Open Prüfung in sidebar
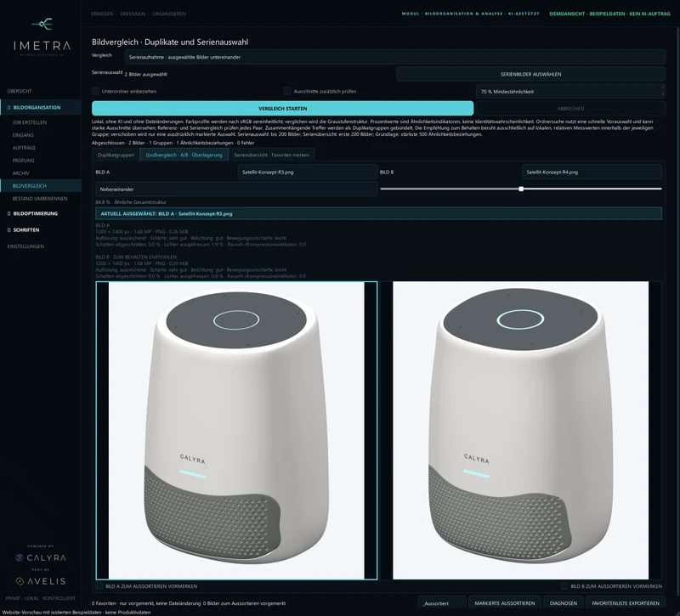The width and height of the screenshot is (680, 616). click(x=24, y=161)
